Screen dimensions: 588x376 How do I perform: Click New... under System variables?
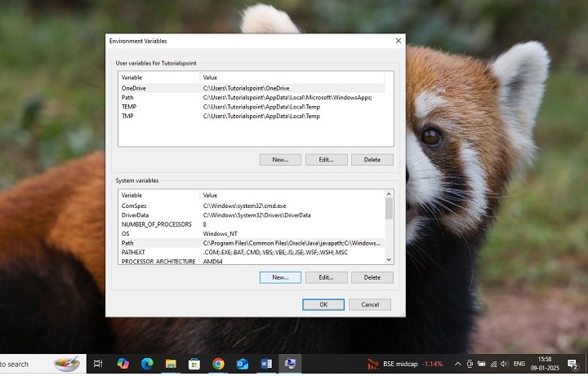tap(280, 277)
